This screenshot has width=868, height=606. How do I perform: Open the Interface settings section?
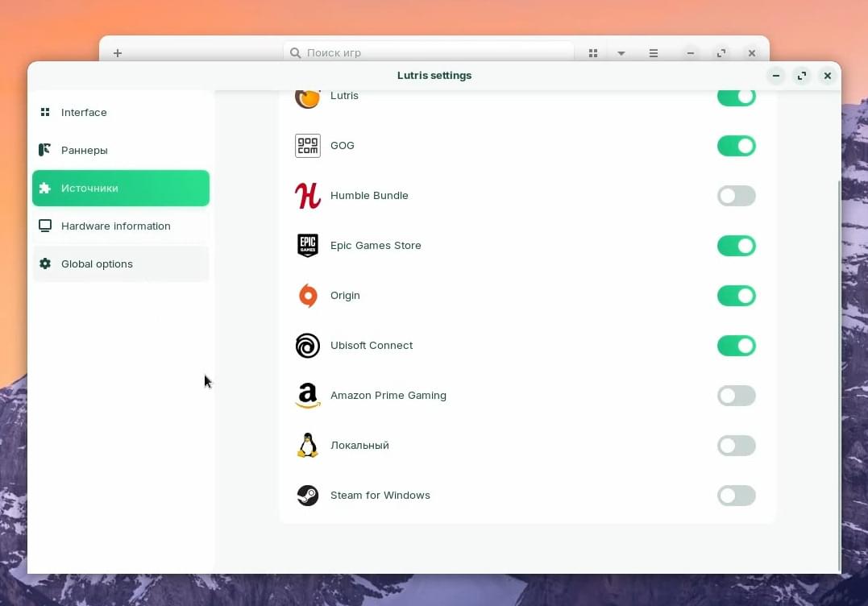coord(121,112)
